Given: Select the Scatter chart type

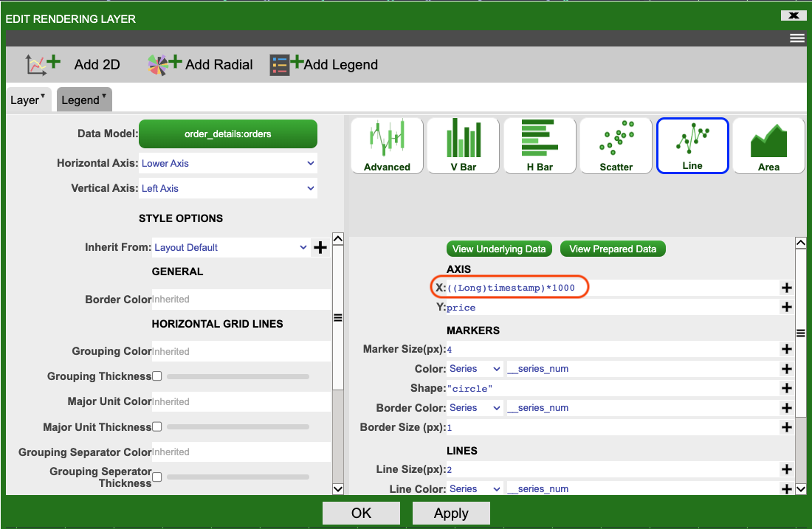Looking at the screenshot, I should coord(616,145).
